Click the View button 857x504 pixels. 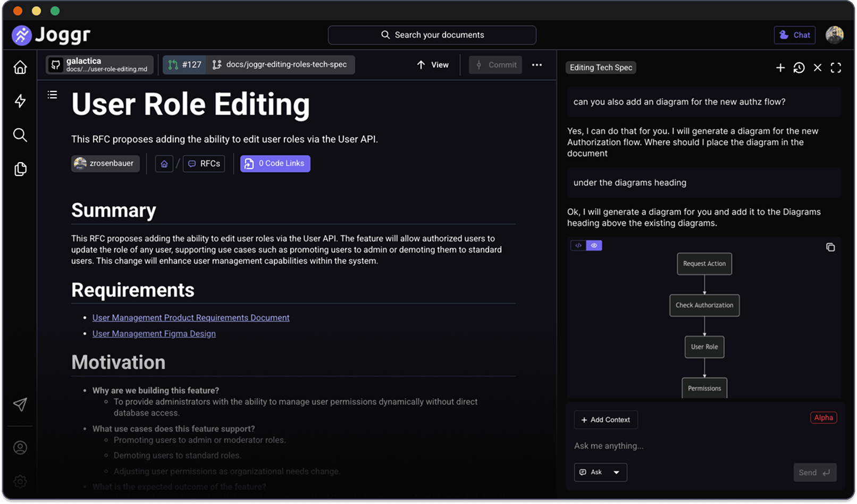pyautogui.click(x=433, y=65)
